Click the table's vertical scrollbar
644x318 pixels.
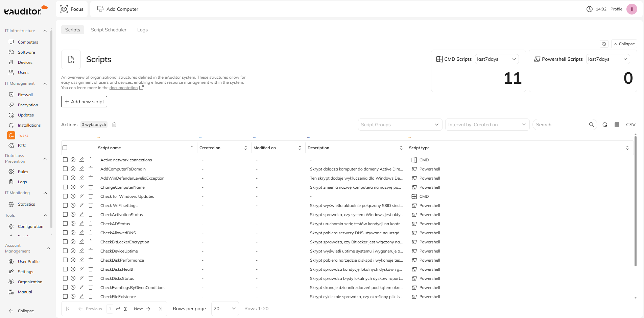click(635, 203)
